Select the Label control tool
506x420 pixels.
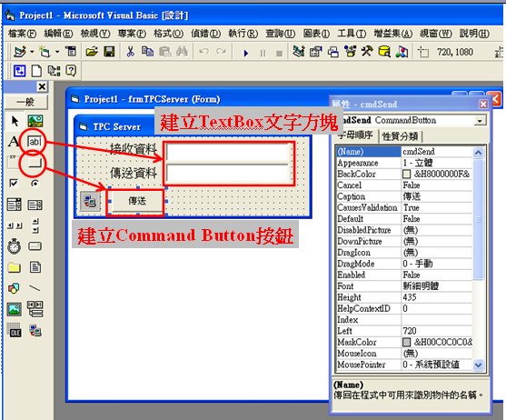(x=14, y=142)
